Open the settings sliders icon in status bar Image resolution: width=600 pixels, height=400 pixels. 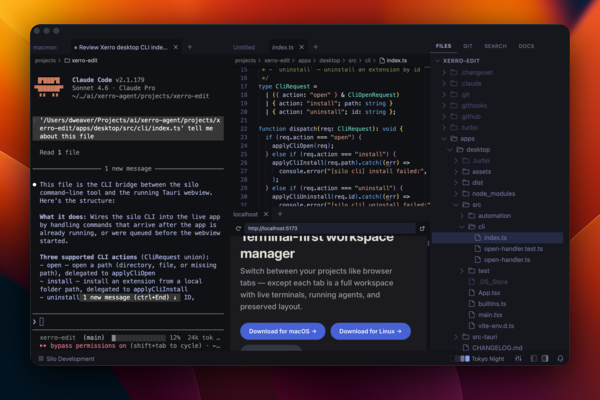518,359
